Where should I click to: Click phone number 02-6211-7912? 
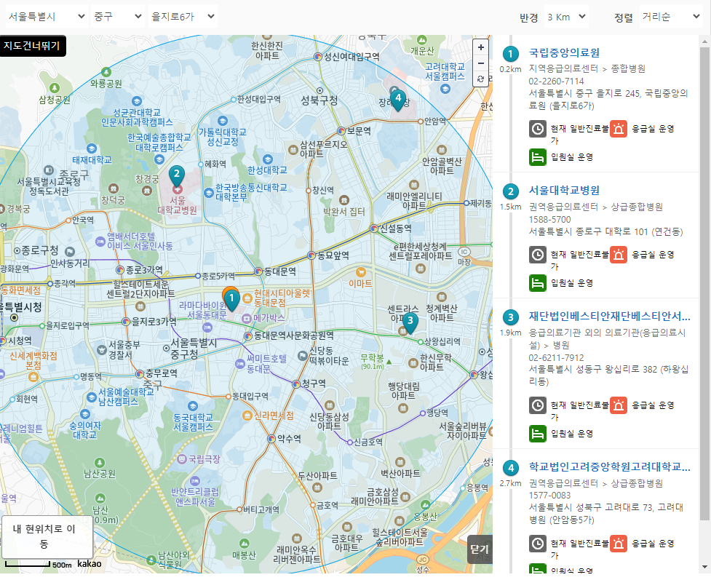(x=556, y=358)
